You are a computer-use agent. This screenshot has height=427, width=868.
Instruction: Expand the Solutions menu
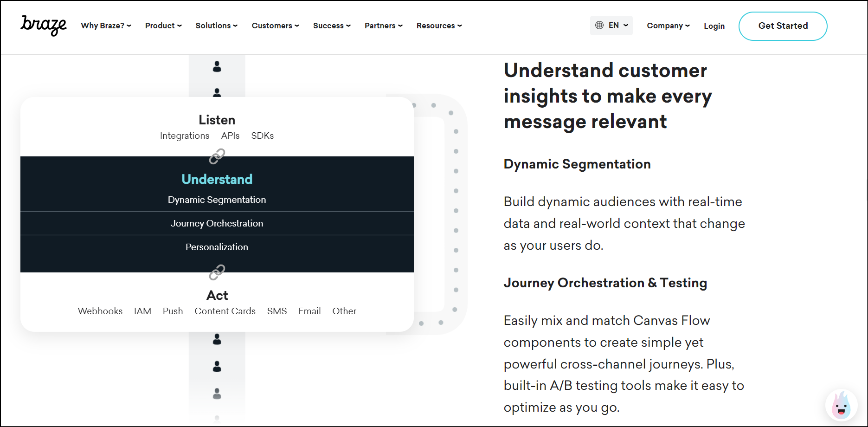click(x=217, y=26)
